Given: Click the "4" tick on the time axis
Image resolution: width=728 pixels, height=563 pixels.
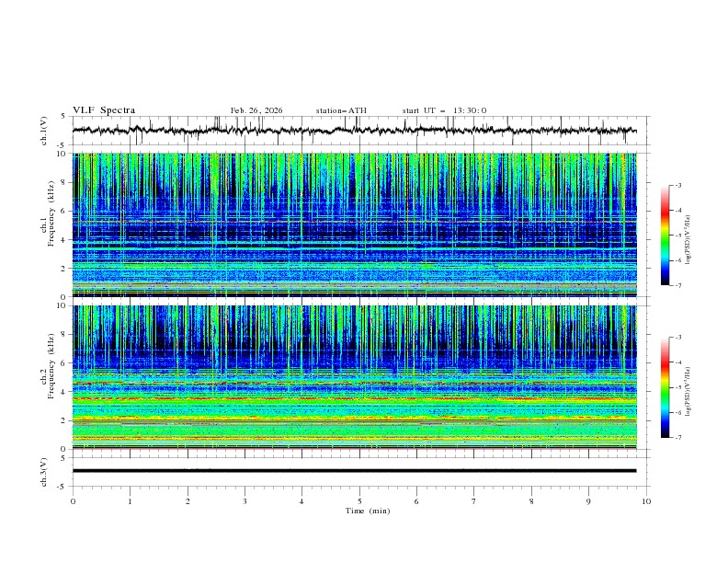Looking at the screenshot, I should coord(301,501).
